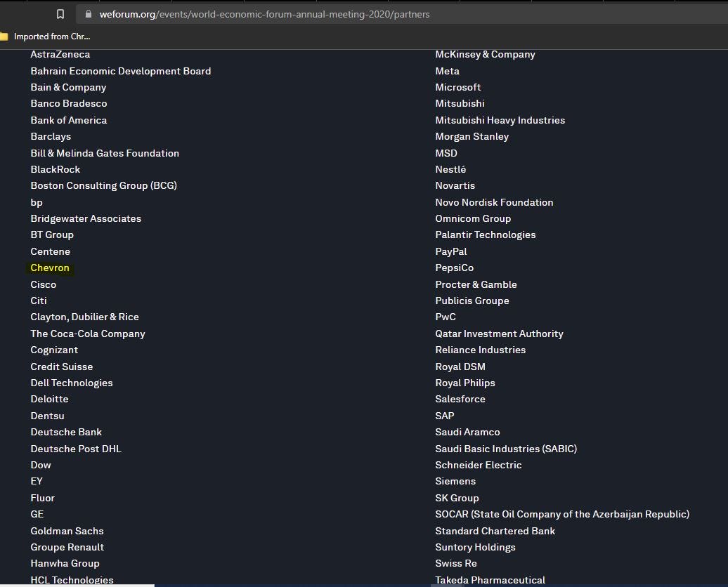Open Clayton, Dubilier & Rice
The width and height of the screenshot is (728, 587).
84,317
